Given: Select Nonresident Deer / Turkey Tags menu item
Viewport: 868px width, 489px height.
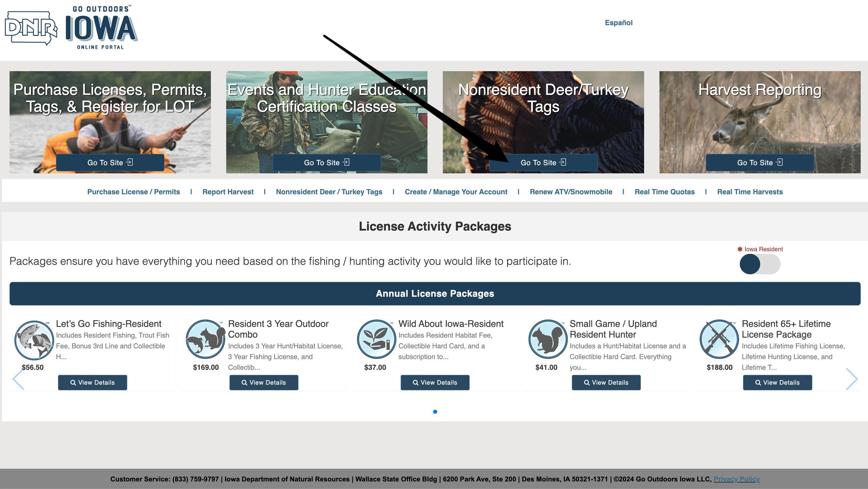Looking at the screenshot, I should [328, 191].
